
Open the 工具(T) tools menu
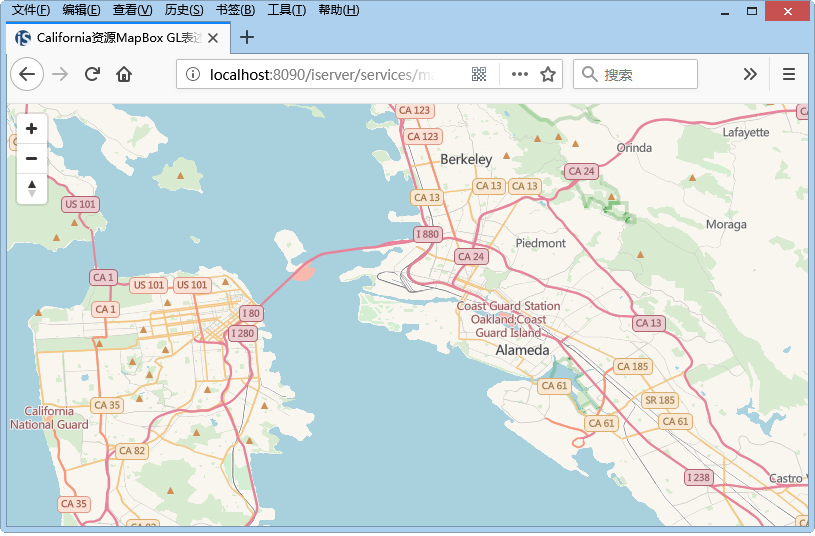[x=286, y=10]
